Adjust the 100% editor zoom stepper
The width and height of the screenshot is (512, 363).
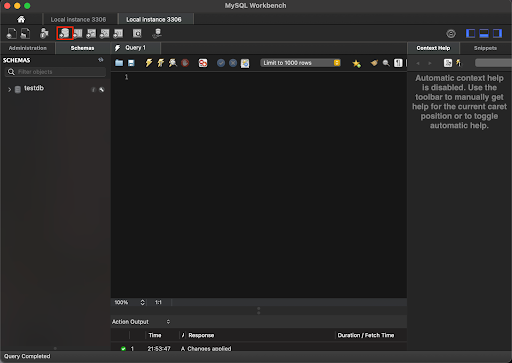tap(142, 302)
